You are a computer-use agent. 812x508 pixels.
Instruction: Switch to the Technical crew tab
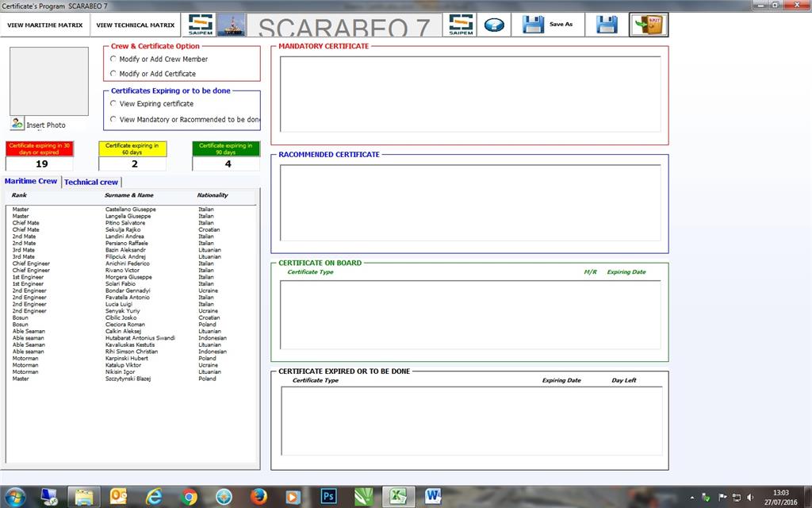(91, 182)
